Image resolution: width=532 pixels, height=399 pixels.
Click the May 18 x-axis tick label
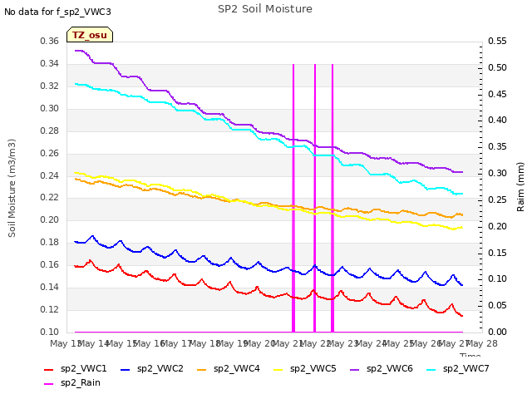click(205, 343)
